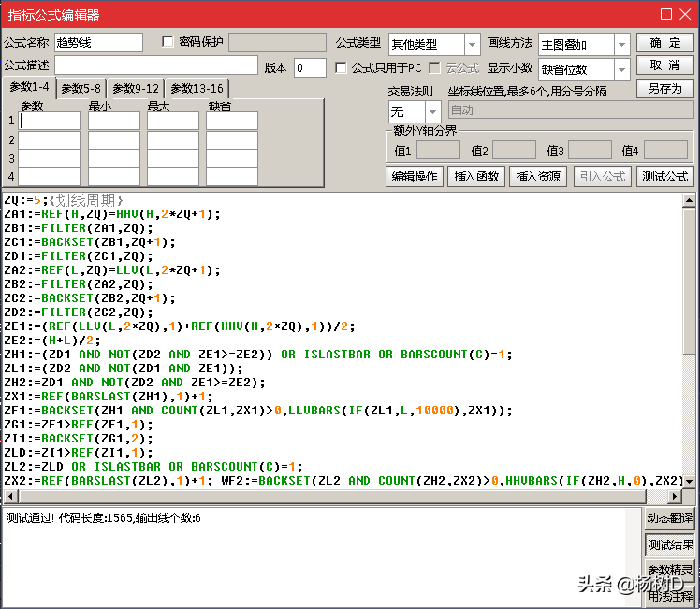Click the 取消 cancel button
The image size is (700, 609).
(x=665, y=65)
